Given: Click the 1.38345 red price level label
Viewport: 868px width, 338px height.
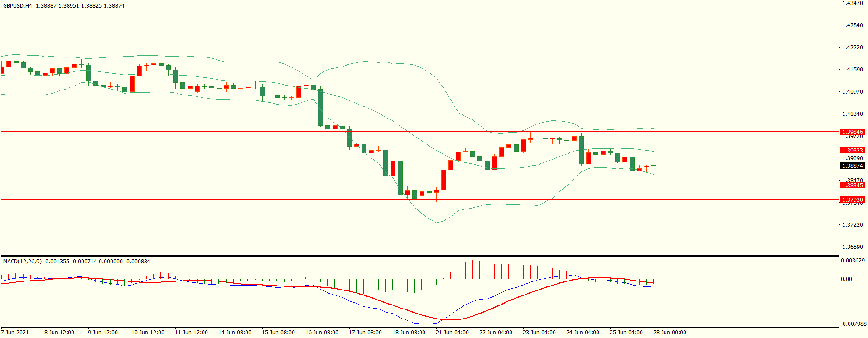Looking at the screenshot, I should coord(852,185).
